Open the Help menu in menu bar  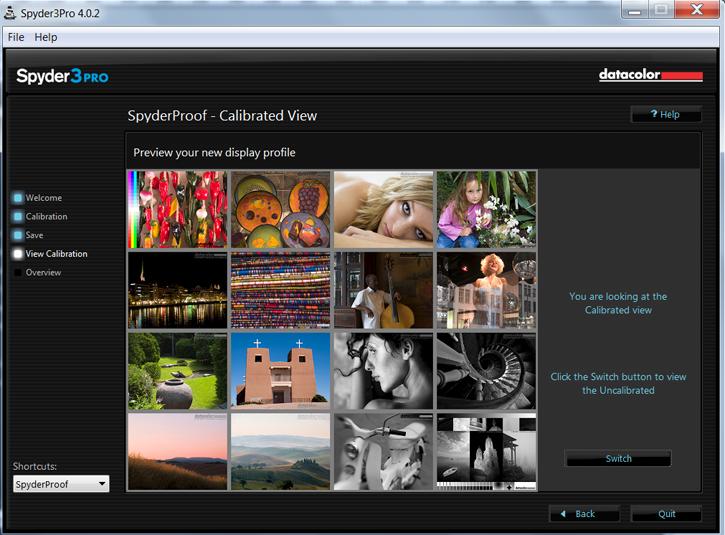(x=46, y=37)
